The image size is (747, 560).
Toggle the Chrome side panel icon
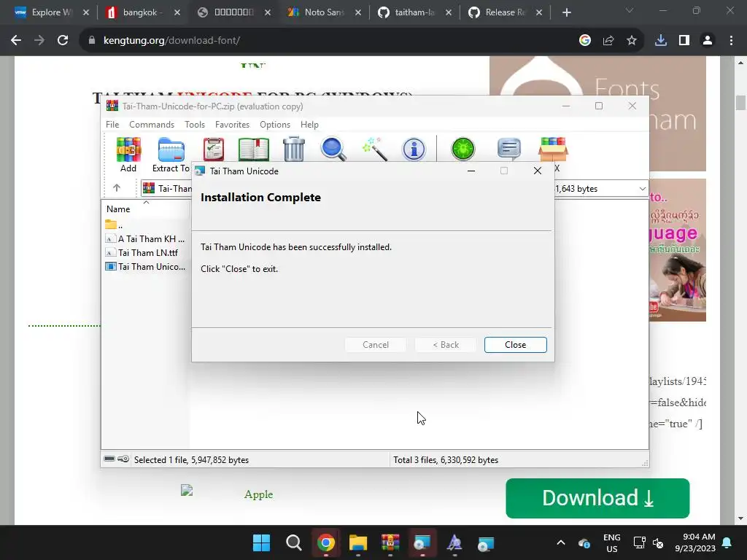pos(684,41)
